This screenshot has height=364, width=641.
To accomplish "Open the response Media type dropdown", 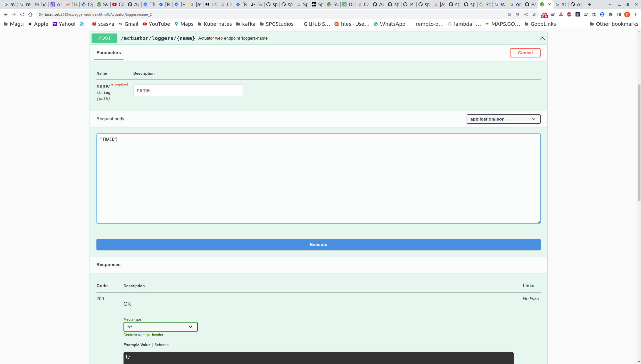I will (x=160, y=327).
